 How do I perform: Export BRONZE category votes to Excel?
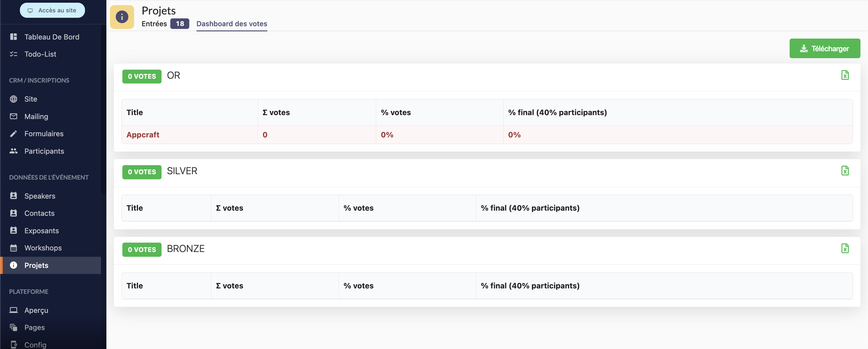(x=844, y=249)
